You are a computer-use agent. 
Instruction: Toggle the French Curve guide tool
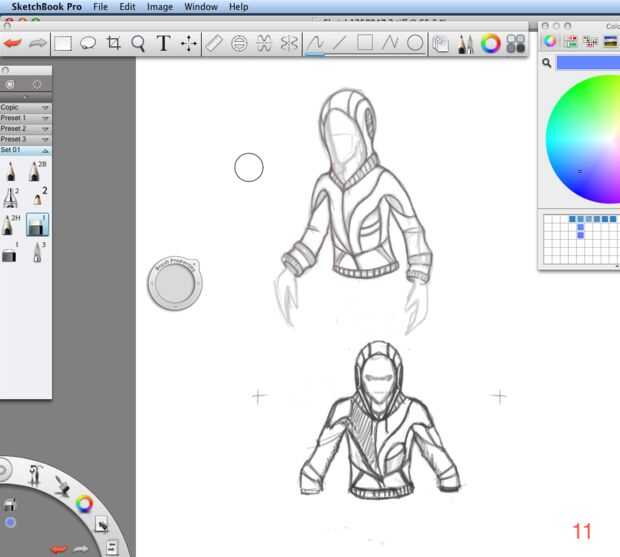264,43
